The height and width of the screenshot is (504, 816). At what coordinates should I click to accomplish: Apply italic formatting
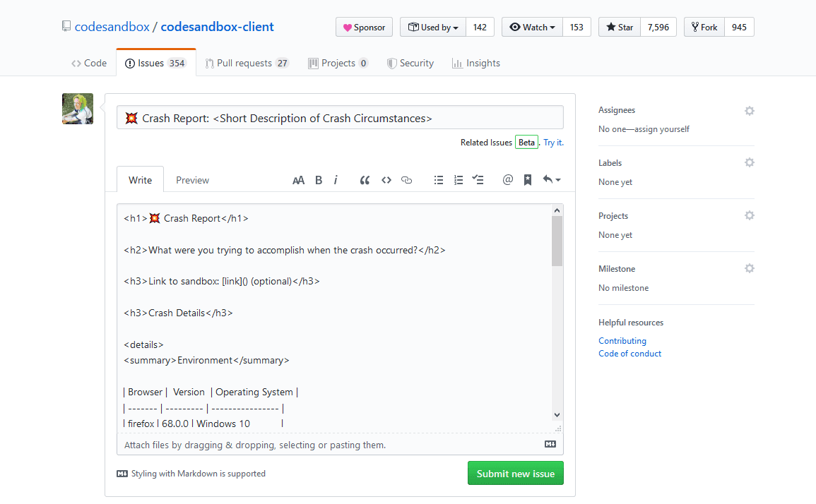pyautogui.click(x=336, y=179)
